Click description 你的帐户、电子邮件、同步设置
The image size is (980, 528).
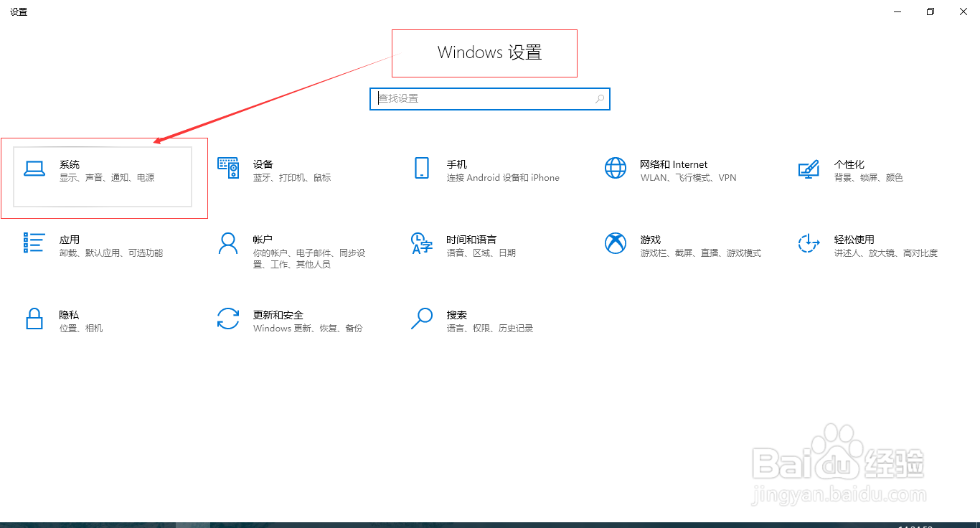(x=309, y=259)
